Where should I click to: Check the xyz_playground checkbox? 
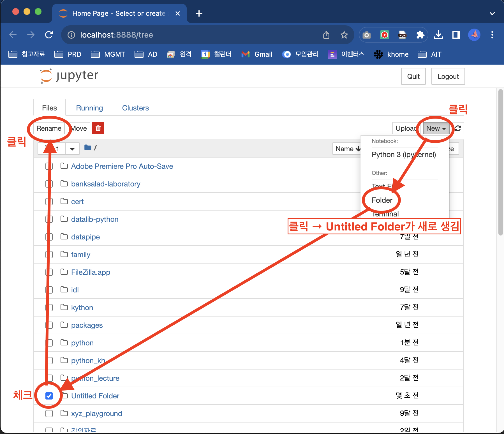49,414
